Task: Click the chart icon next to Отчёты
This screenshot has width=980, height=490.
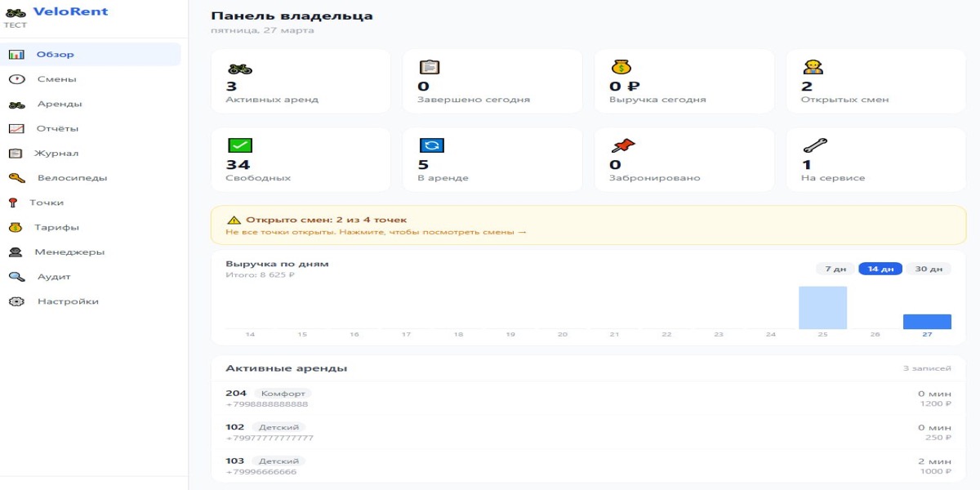Action: 16,129
